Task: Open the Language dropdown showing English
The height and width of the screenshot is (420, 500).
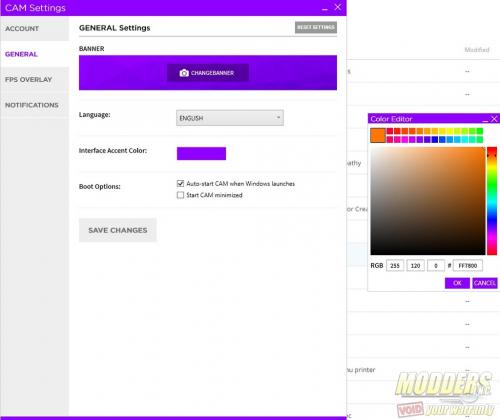Action: 230,118
